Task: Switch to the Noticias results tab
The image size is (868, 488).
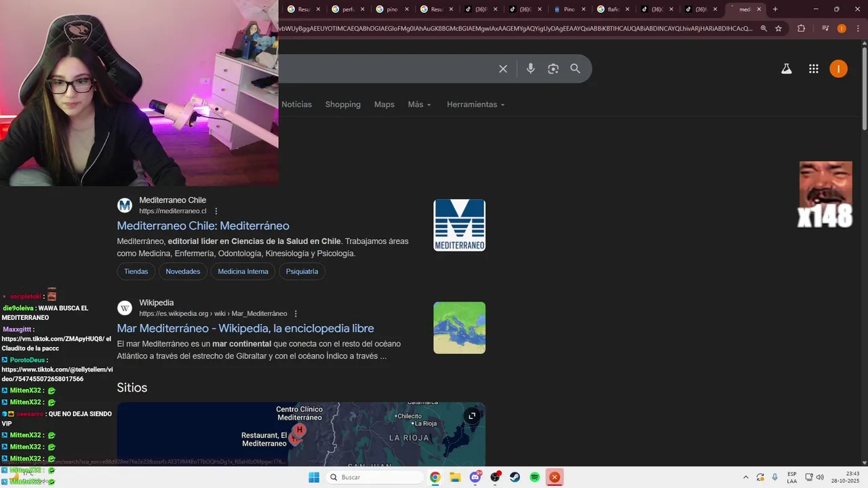Action: tap(296, 104)
